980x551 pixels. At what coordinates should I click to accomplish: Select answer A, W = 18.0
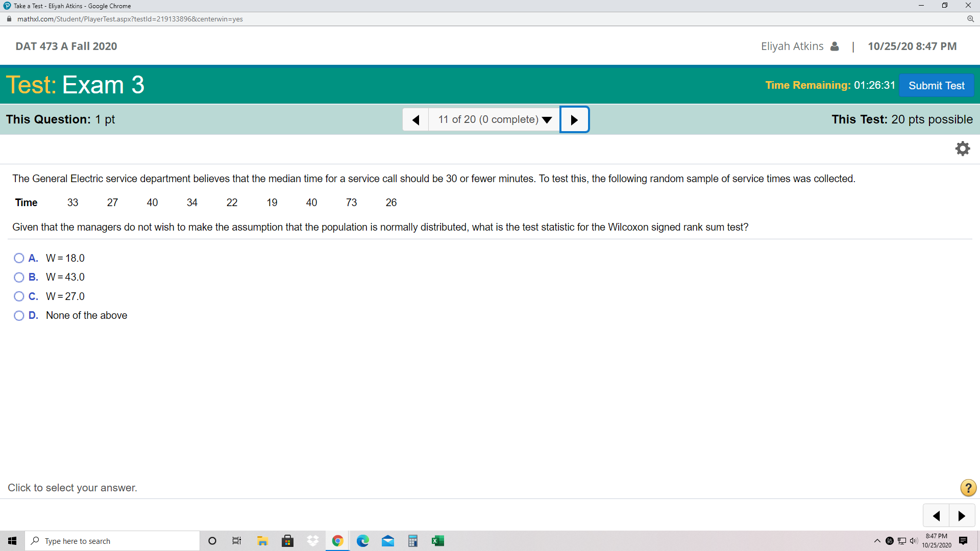(x=19, y=258)
